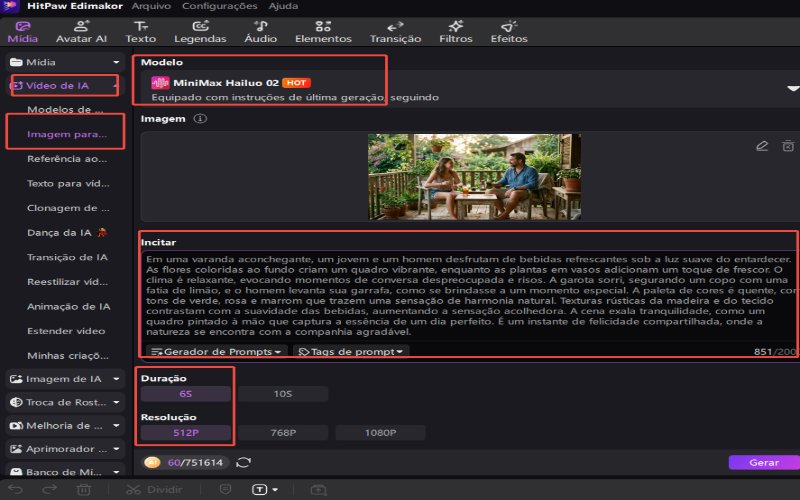Open Animação de IA sidebar item

[x=68, y=306]
